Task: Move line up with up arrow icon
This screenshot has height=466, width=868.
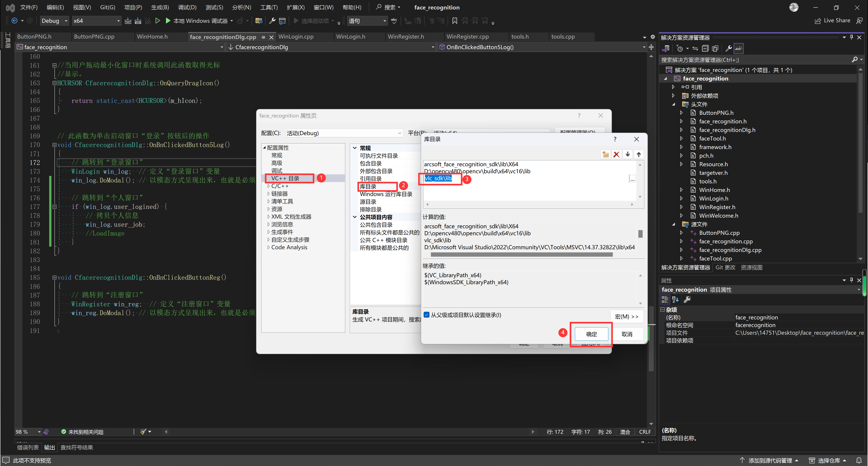Action: 639,154
